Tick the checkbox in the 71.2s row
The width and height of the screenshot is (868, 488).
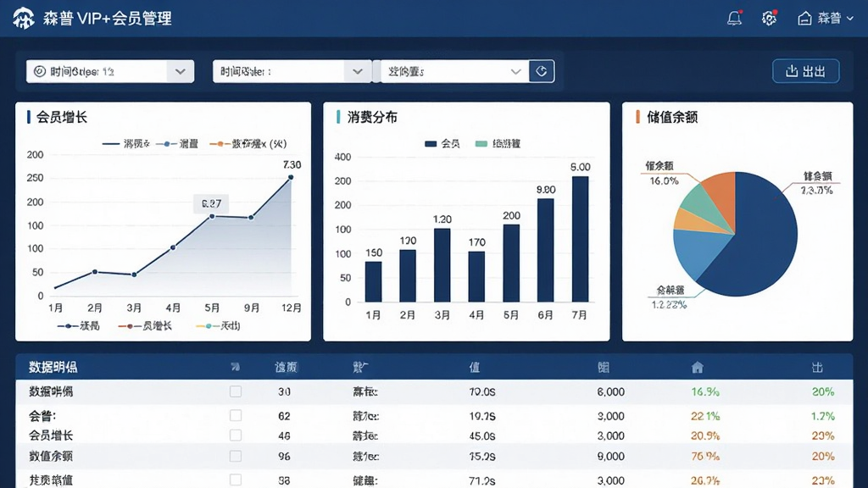pyautogui.click(x=236, y=480)
